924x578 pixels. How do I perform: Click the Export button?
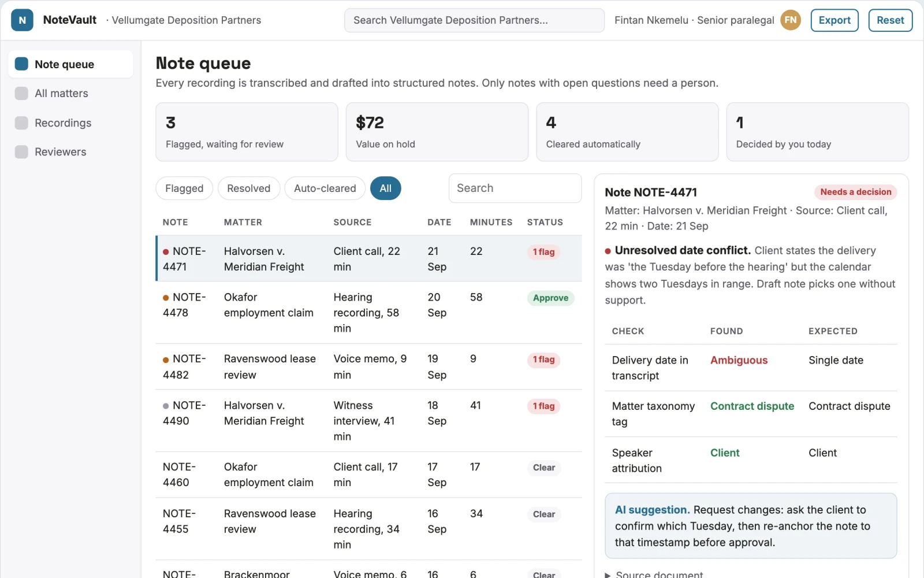[x=834, y=20]
